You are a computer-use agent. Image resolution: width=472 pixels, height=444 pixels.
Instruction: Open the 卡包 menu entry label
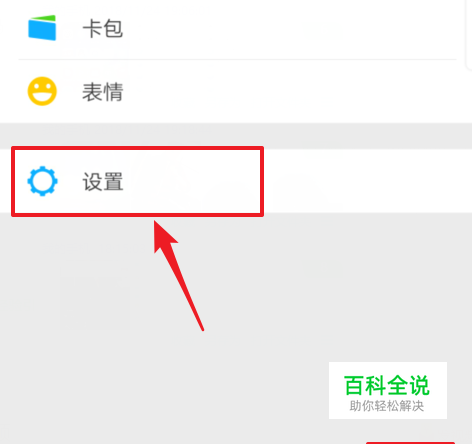tap(103, 28)
